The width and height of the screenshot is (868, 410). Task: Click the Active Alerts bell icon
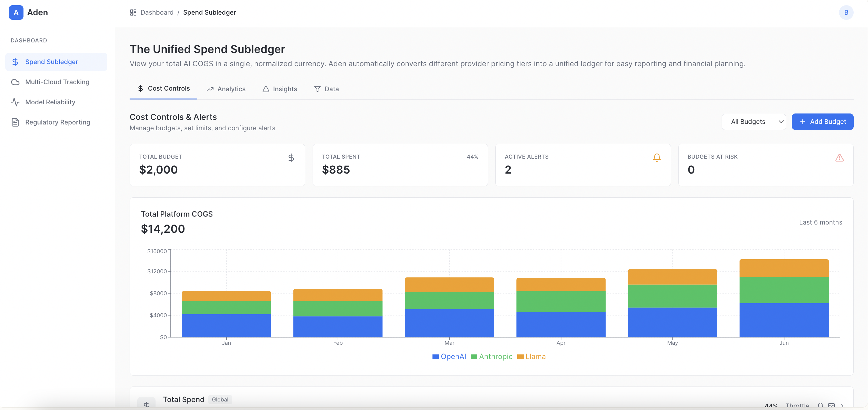point(656,157)
